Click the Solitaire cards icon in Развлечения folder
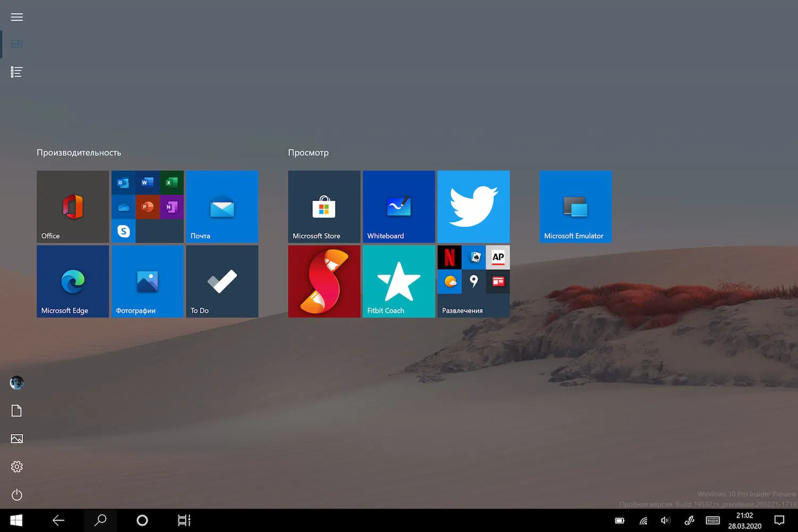The width and height of the screenshot is (798, 532). click(x=473, y=257)
